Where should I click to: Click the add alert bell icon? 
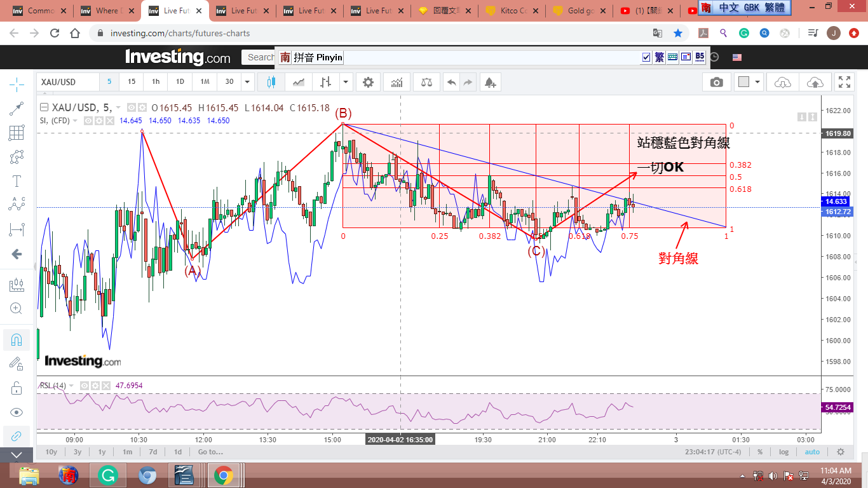click(x=489, y=82)
